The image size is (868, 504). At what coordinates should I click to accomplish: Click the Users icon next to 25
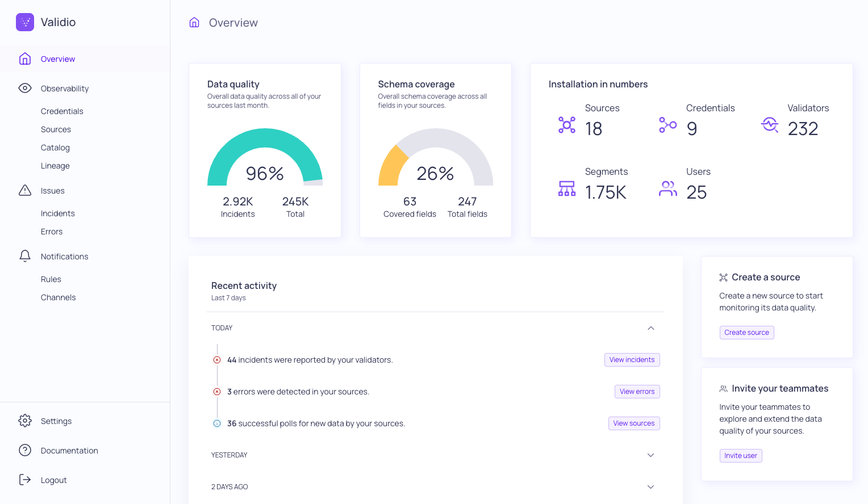(667, 188)
